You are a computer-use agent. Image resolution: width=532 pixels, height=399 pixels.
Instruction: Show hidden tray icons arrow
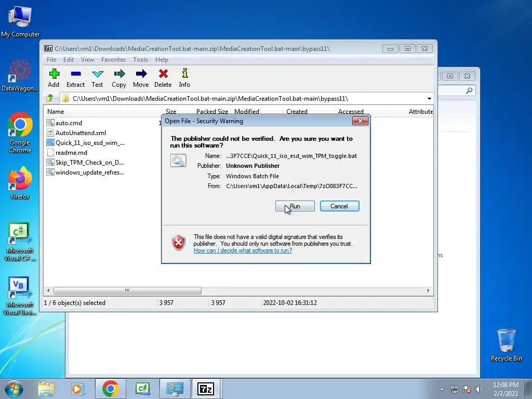pyautogui.click(x=442, y=389)
